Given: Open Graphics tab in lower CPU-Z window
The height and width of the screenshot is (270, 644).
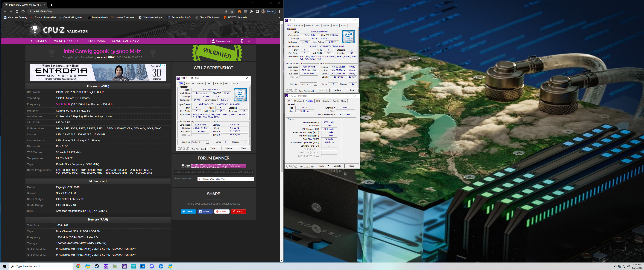Looking at the screenshot, I should click(x=327, y=101).
